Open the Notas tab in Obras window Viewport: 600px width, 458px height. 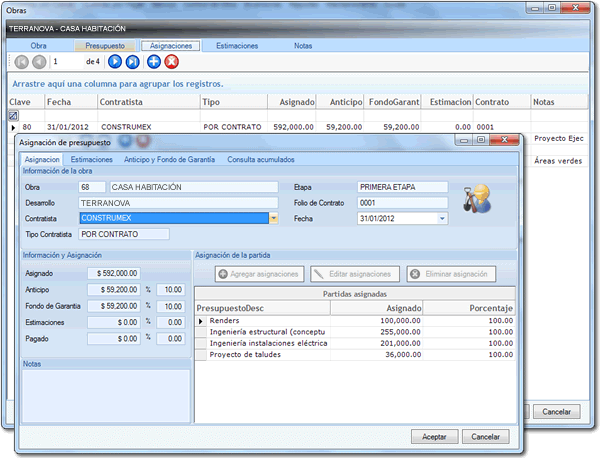[303, 46]
